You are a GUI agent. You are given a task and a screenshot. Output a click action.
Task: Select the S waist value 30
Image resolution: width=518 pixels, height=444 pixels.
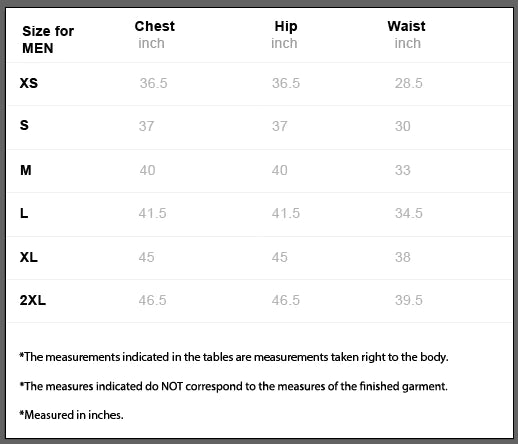(403, 126)
